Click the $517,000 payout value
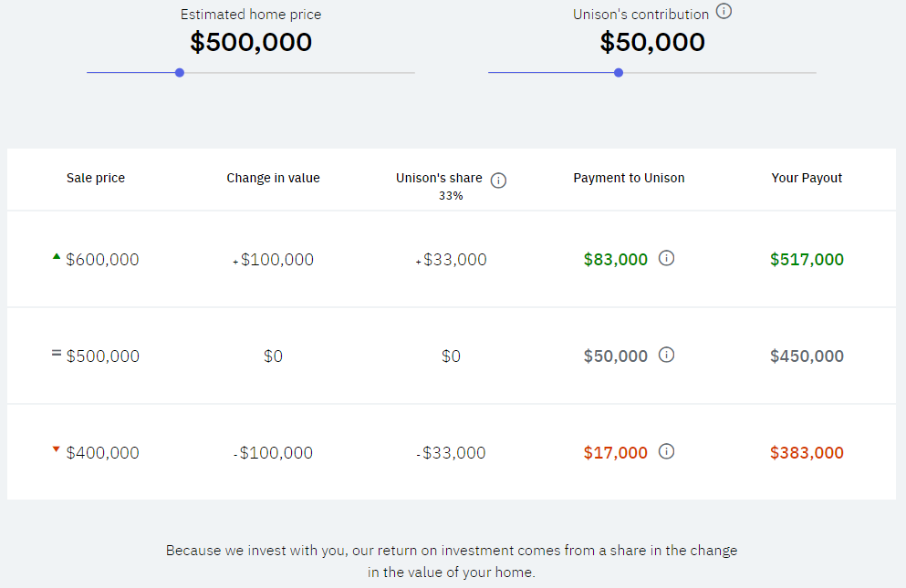 pos(807,259)
